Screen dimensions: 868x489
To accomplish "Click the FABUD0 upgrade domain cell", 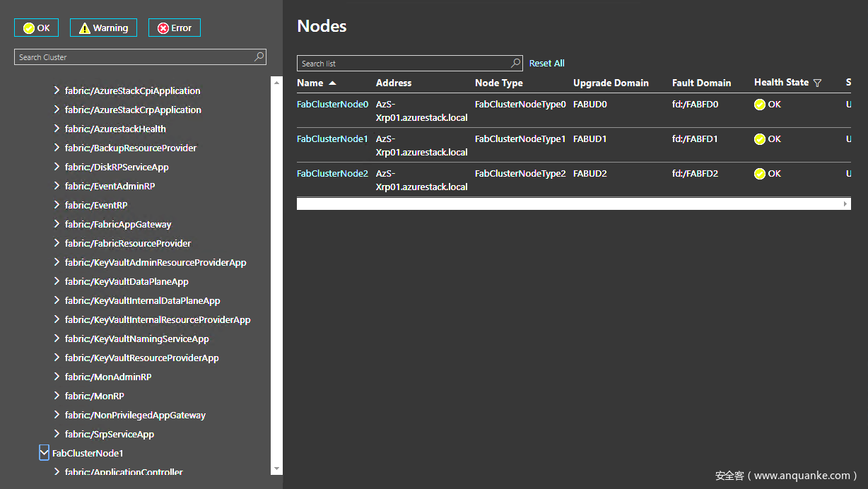I will point(590,104).
